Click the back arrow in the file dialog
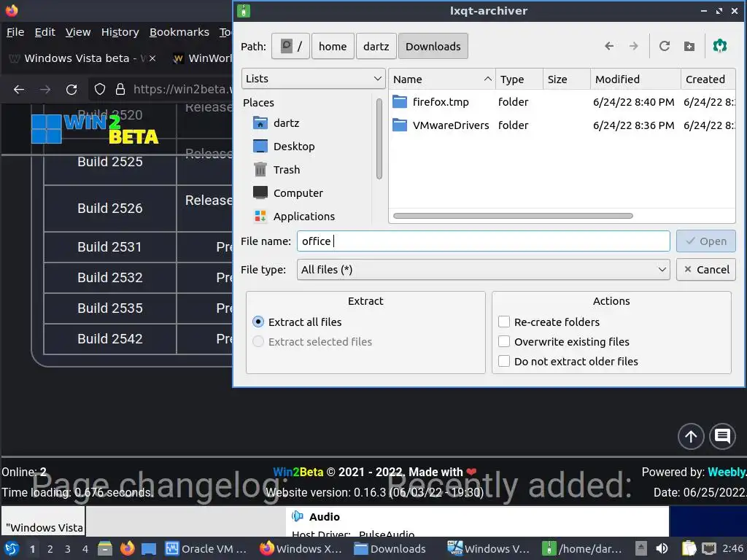Viewport: 747px width, 560px height. (x=609, y=46)
